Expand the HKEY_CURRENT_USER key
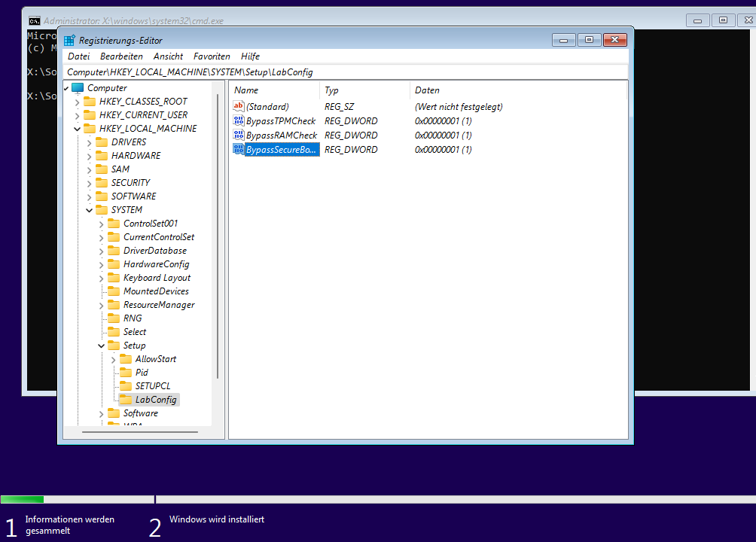Image resolution: width=756 pixels, height=542 pixels. tap(77, 116)
